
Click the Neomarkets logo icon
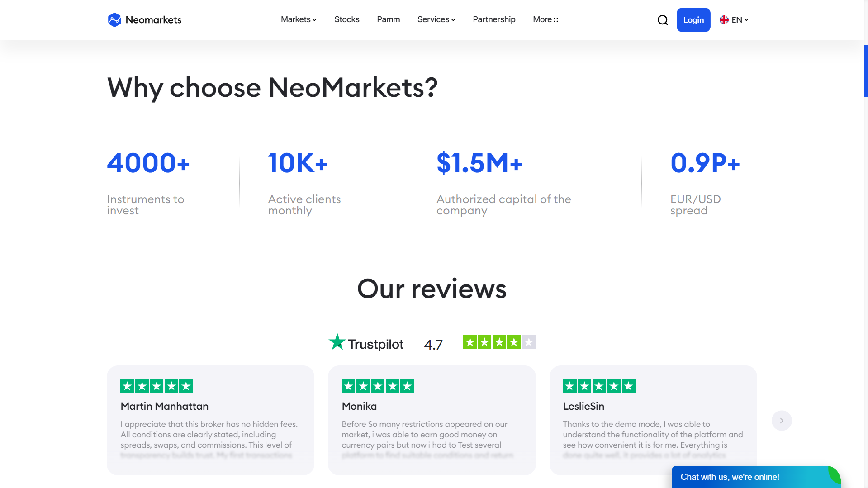[x=114, y=20]
